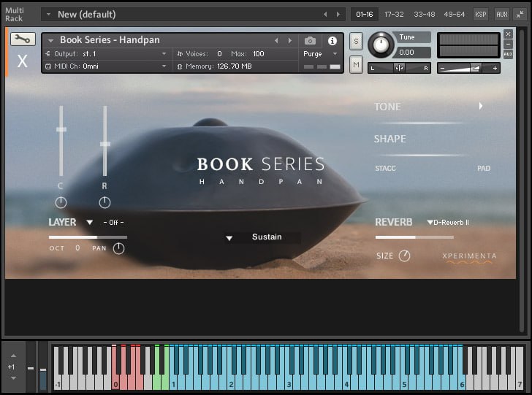Toggle the KSP multi script button
The width and height of the screenshot is (532, 395).
point(480,15)
